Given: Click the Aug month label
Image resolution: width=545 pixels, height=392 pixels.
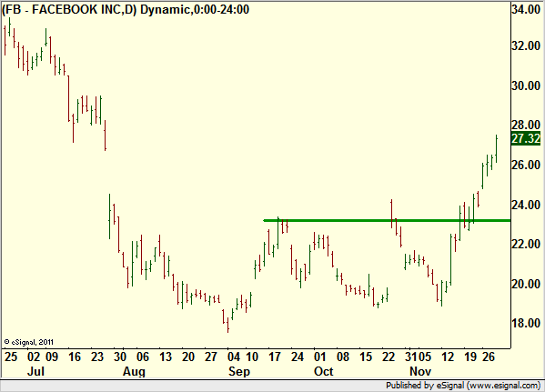Looking at the screenshot, I should point(134,371).
